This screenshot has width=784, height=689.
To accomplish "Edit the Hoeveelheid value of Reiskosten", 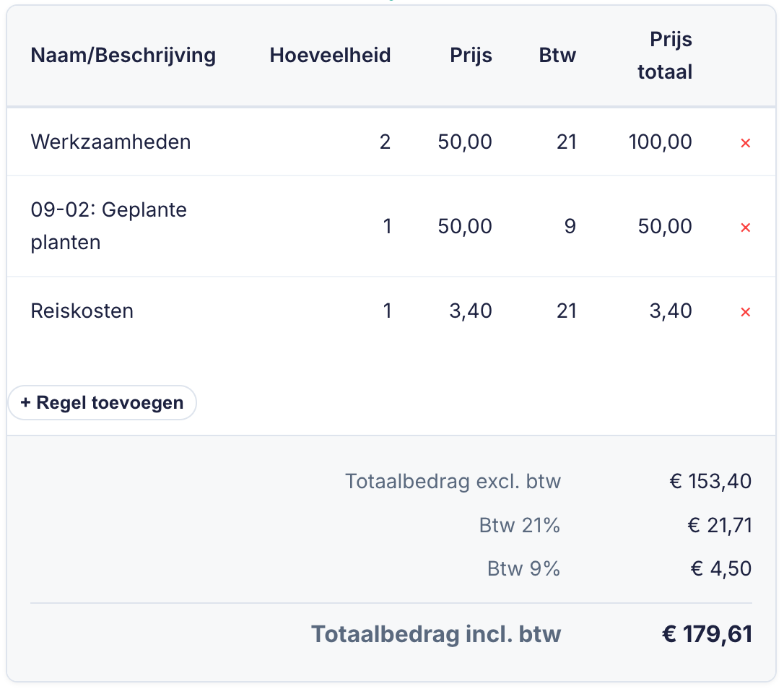I will (387, 311).
